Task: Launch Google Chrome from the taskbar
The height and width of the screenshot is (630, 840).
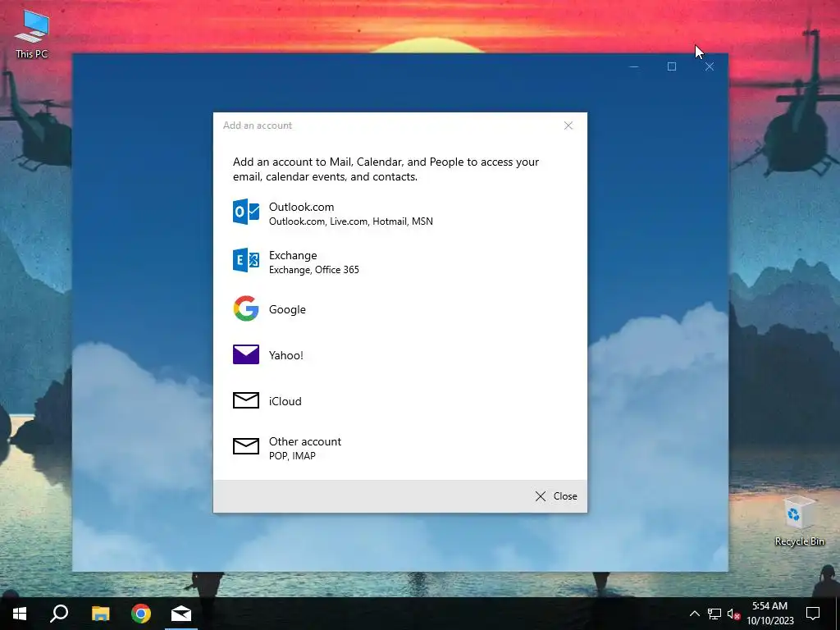Action: tap(141, 614)
